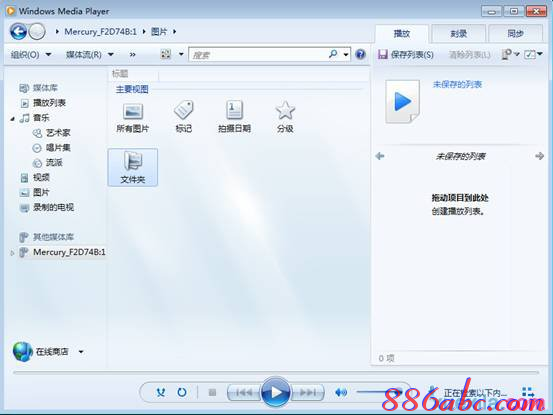Open the 分级 star rating view
553x415 pixels.
pos(285,117)
